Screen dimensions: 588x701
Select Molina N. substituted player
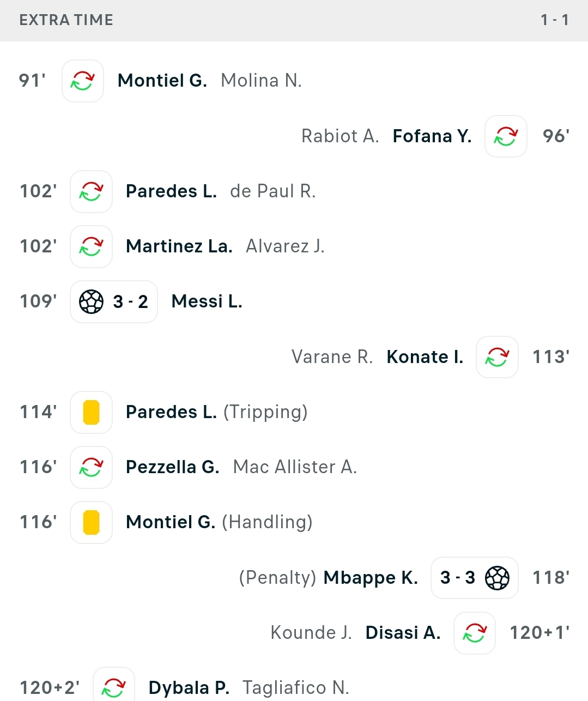261,81
